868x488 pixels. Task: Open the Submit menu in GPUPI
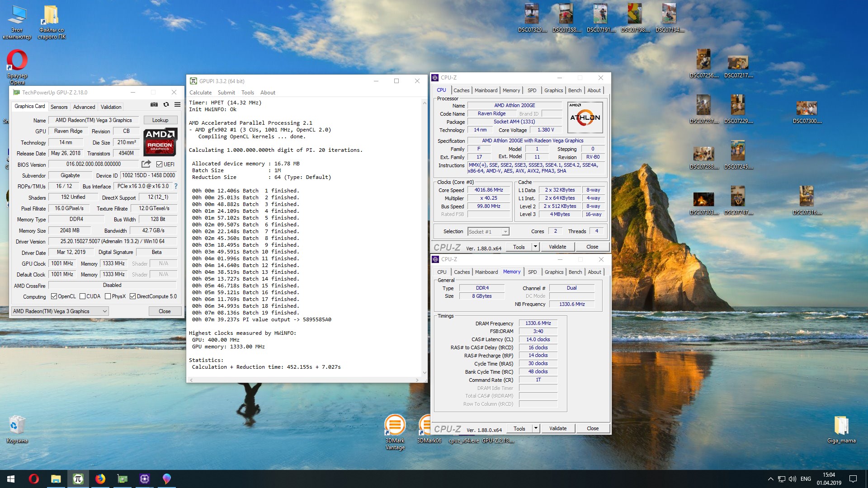point(226,93)
